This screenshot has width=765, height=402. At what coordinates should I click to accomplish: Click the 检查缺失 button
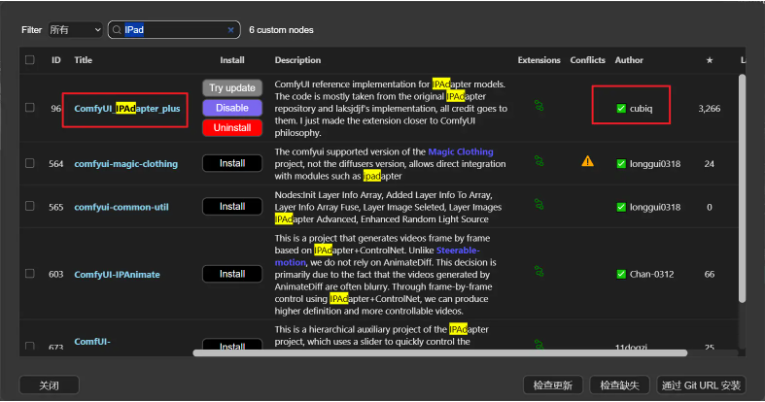(x=620, y=385)
